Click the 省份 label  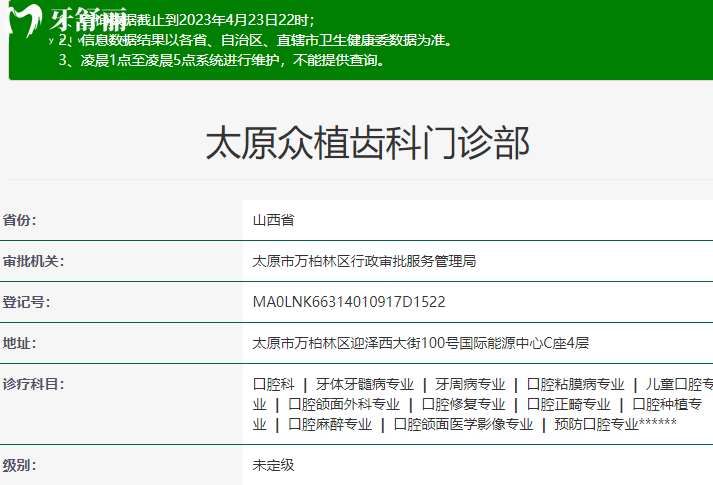click(x=19, y=220)
